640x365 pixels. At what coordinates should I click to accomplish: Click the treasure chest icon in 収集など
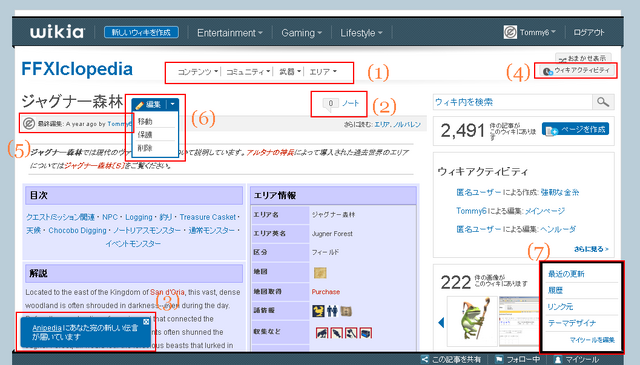coord(366,333)
